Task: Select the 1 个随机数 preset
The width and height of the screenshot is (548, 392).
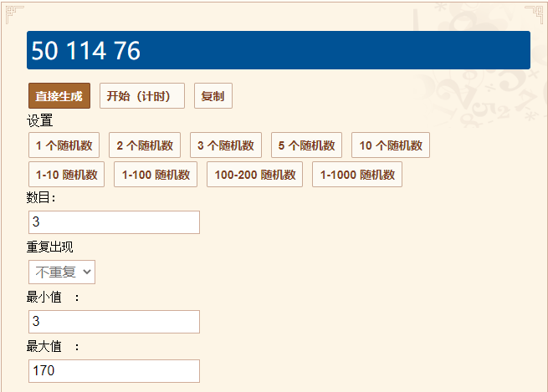Action: click(x=64, y=145)
